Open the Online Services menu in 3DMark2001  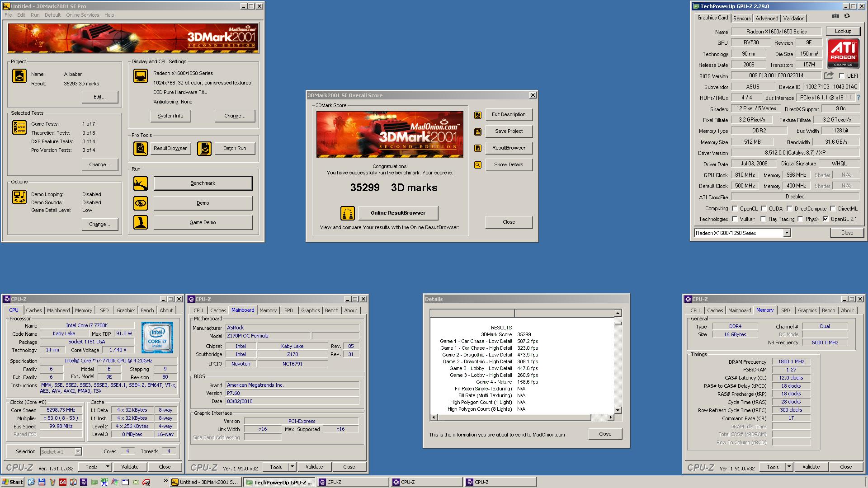(82, 15)
